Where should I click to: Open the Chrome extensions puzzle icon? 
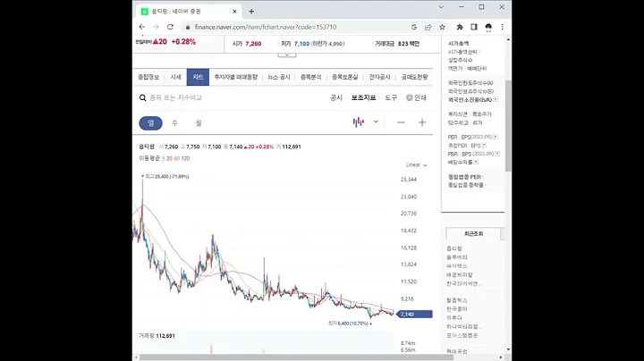click(460, 27)
